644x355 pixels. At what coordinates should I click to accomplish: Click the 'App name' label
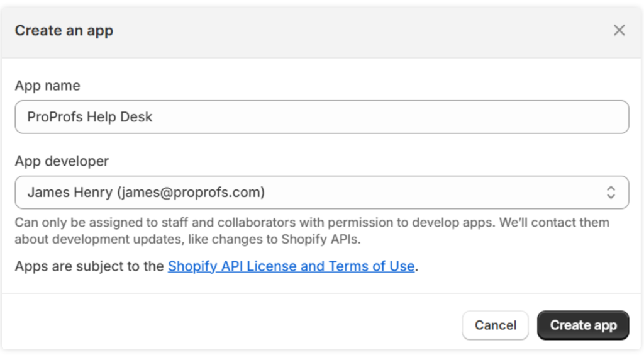point(48,86)
